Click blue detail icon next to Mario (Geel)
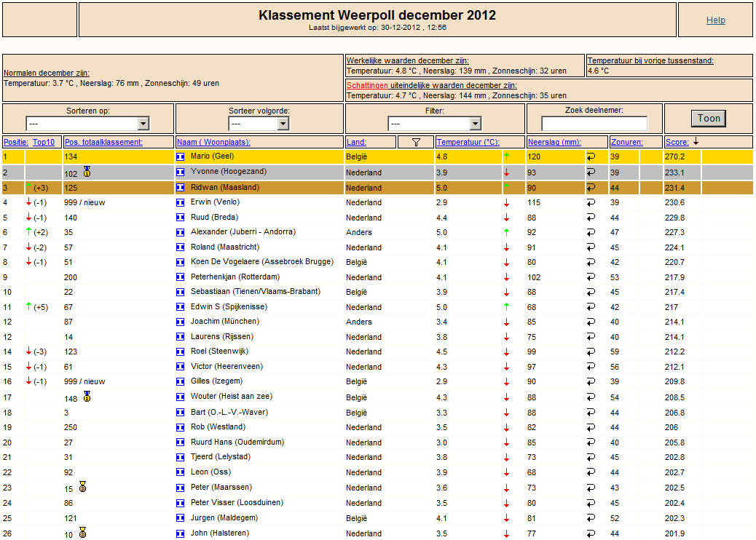 coord(181,156)
